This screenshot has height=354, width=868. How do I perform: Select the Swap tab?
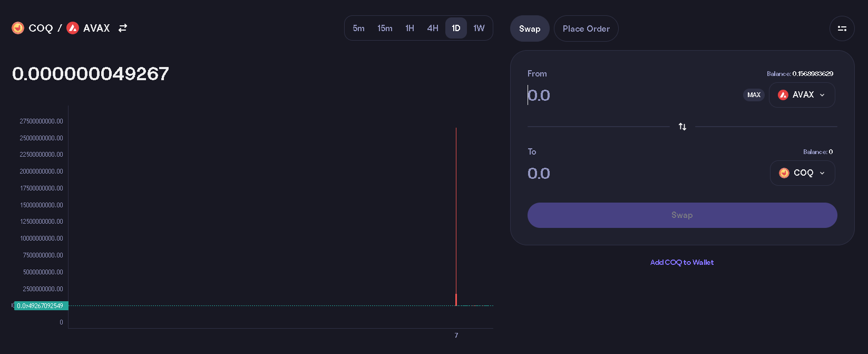[x=530, y=28]
